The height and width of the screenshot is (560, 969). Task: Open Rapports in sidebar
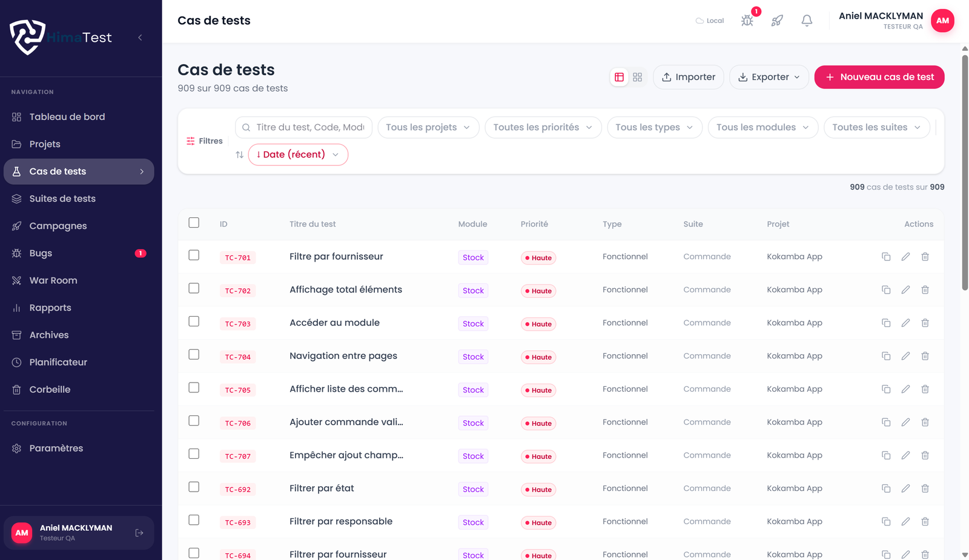click(79, 308)
